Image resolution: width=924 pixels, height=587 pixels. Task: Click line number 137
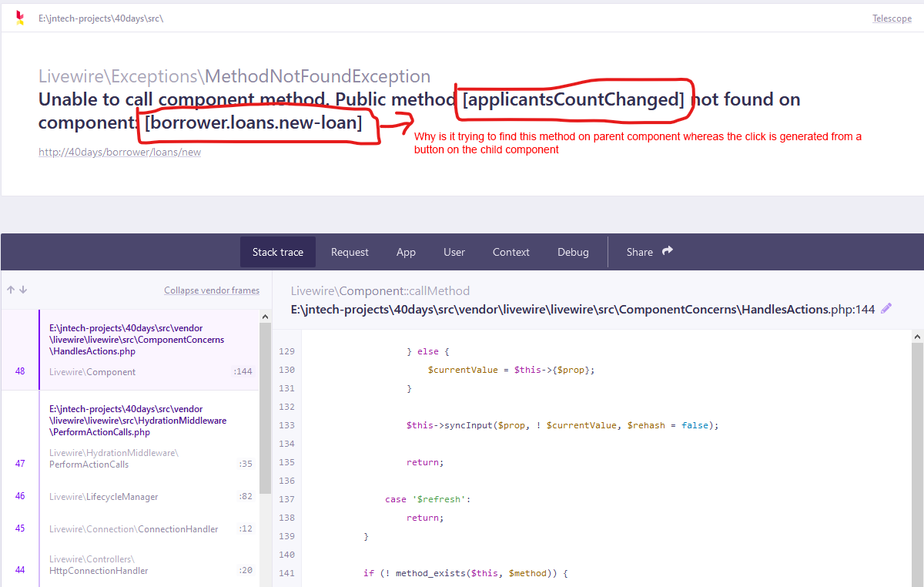[x=286, y=499]
